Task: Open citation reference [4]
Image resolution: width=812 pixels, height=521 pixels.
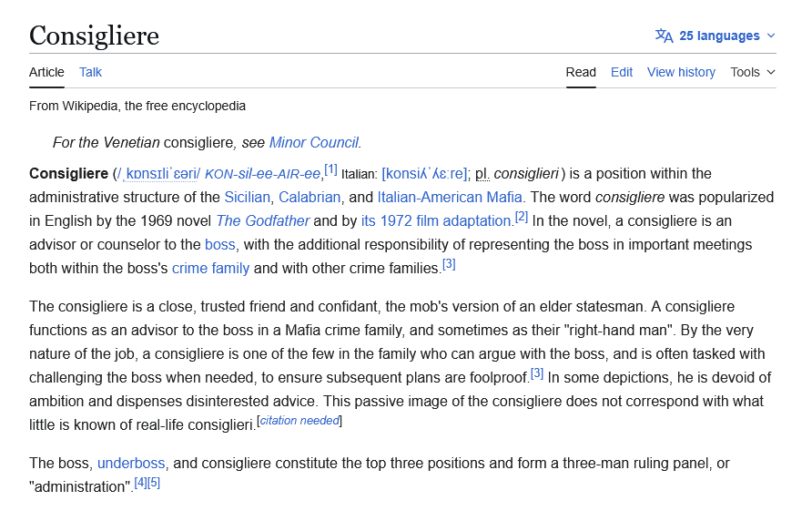Action: click(x=140, y=483)
